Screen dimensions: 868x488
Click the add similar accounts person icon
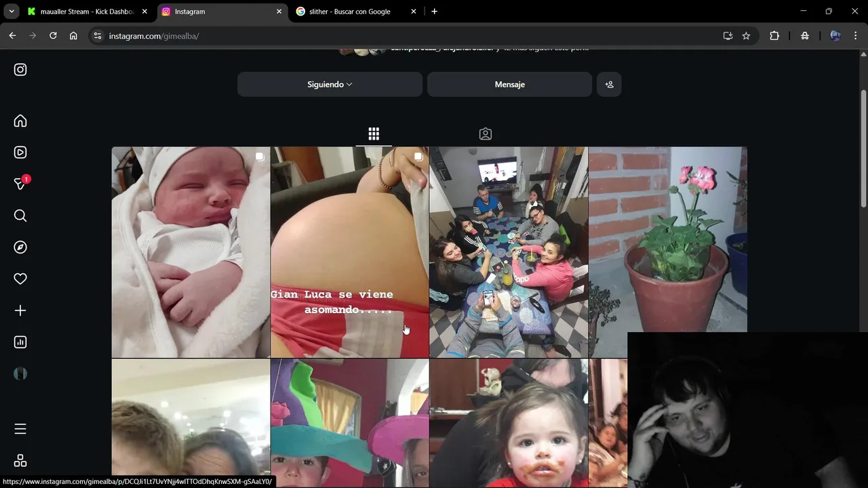pyautogui.click(x=609, y=85)
